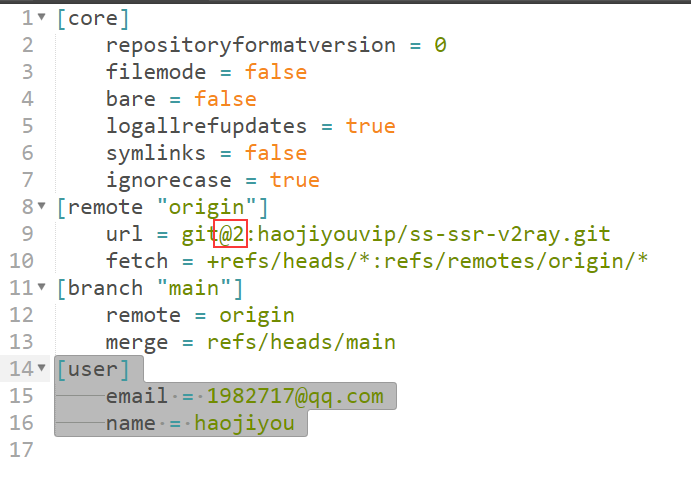
Task: Collapse the [branch "main"] fold arrow
Action: [x=41, y=287]
